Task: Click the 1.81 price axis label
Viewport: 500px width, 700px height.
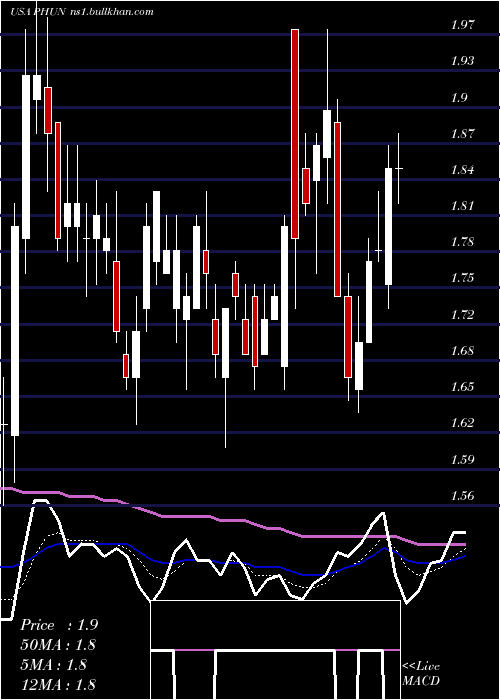Action: point(462,206)
